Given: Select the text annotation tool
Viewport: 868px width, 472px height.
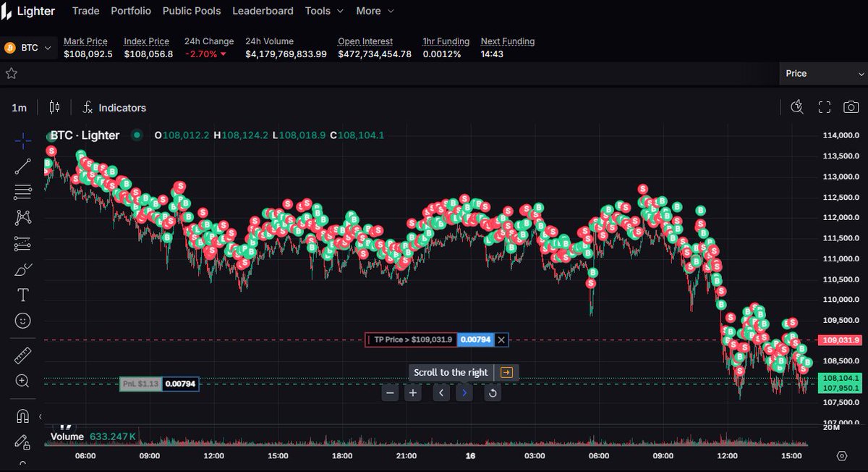Looking at the screenshot, I should [x=22, y=295].
